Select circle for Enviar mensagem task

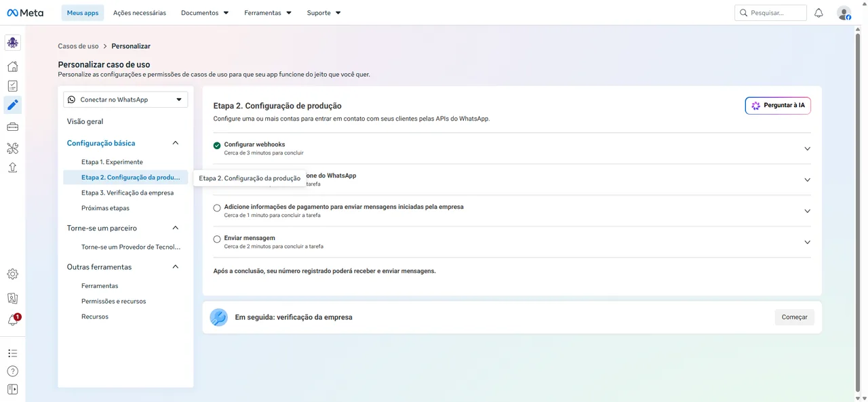(217, 239)
